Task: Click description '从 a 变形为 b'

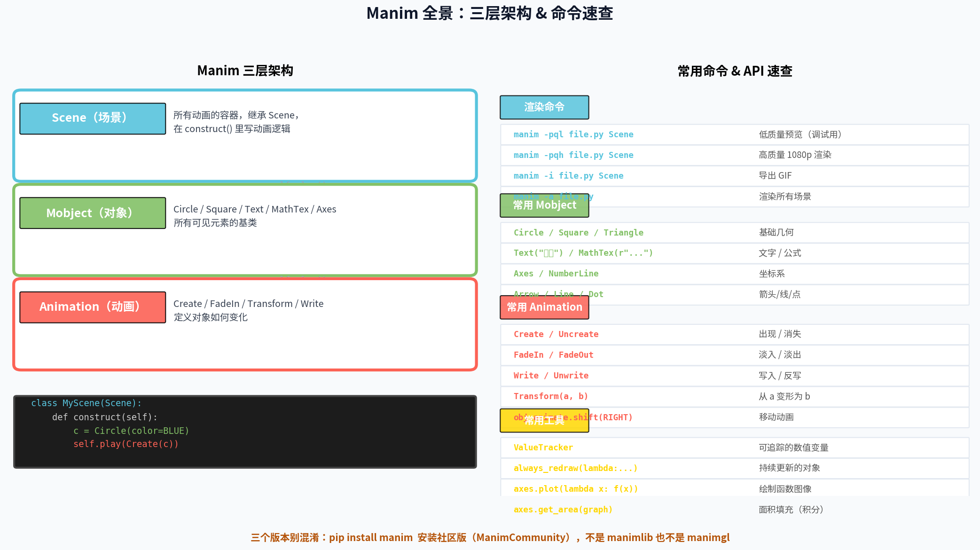Action: click(x=784, y=396)
